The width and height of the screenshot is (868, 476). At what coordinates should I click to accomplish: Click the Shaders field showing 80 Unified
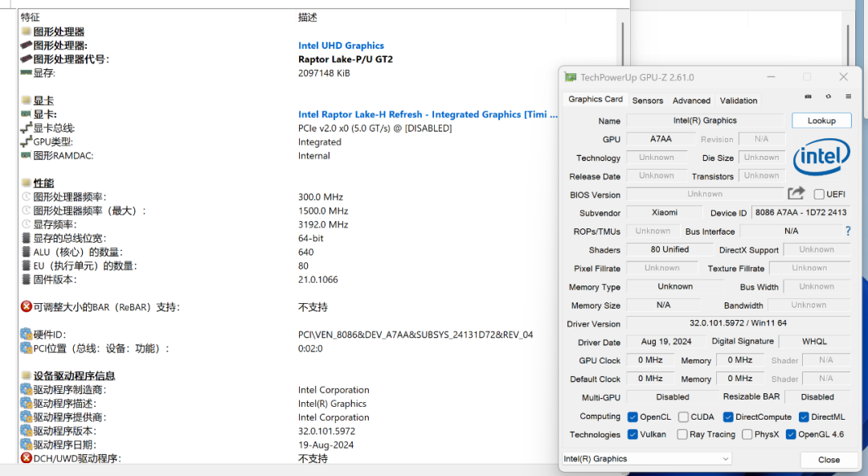coord(669,250)
